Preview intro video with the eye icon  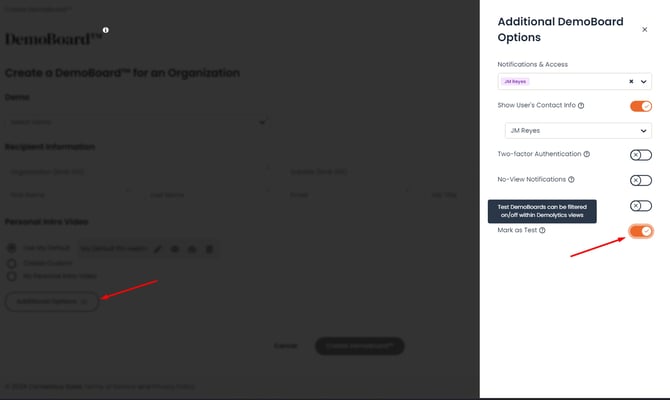click(174, 247)
